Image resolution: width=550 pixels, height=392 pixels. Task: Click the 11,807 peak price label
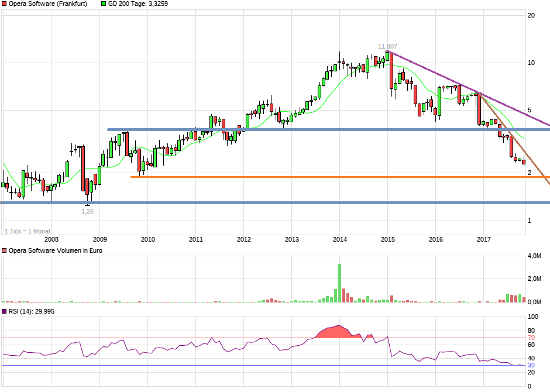[x=387, y=46]
